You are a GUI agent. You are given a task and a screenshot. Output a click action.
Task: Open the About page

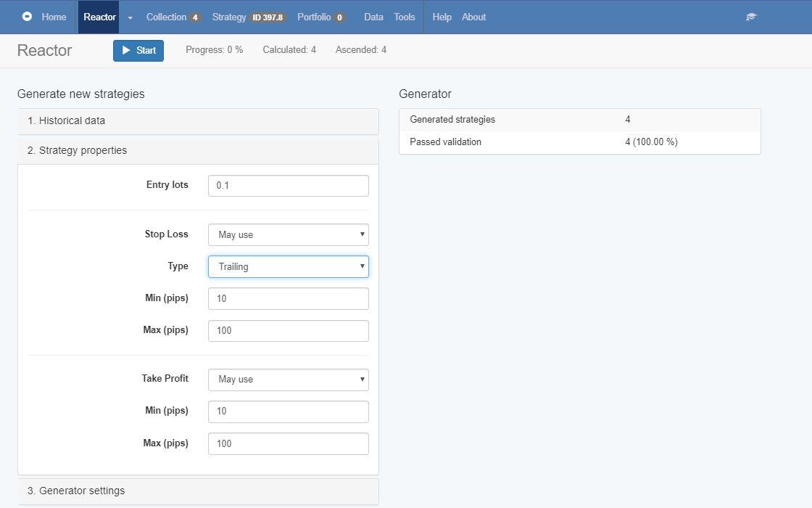(474, 17)
